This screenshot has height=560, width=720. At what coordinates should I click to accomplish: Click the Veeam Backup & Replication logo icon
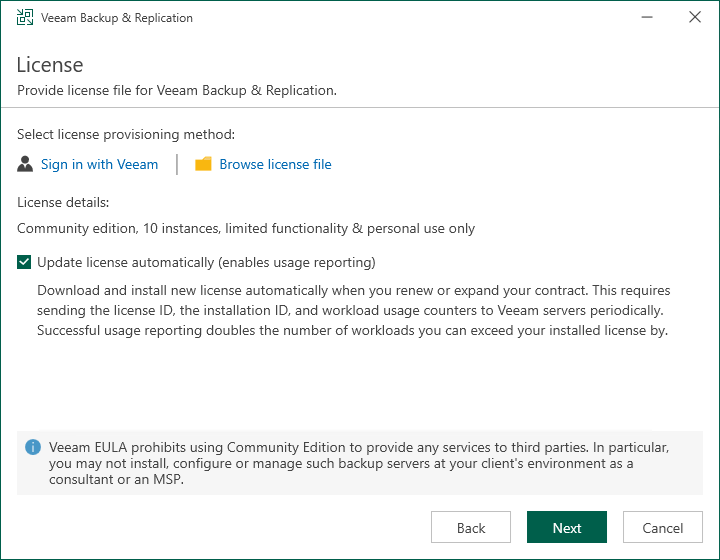[25, 17]
